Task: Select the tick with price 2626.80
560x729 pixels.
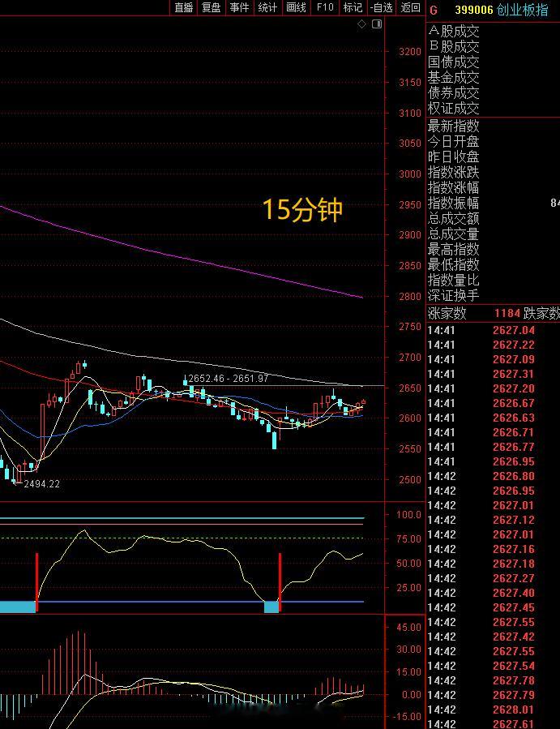Action: (x=494, y=476)
